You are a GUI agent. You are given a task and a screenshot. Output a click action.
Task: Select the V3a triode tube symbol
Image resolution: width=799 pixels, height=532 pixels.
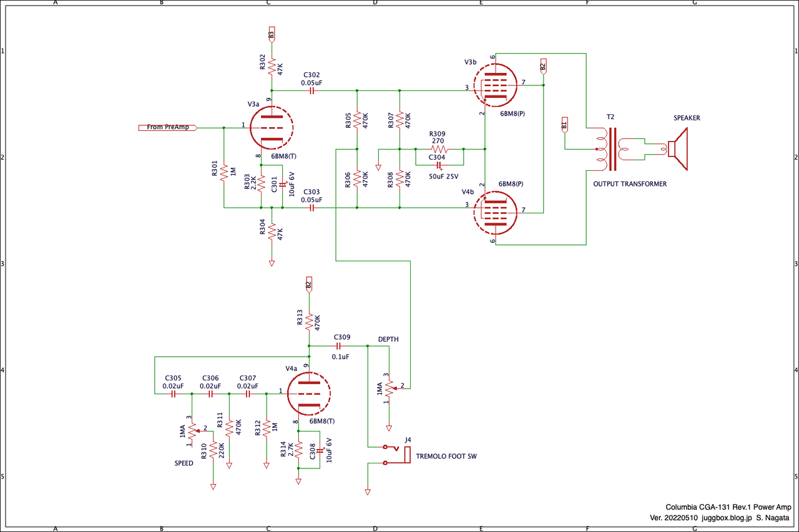(272, 127)
